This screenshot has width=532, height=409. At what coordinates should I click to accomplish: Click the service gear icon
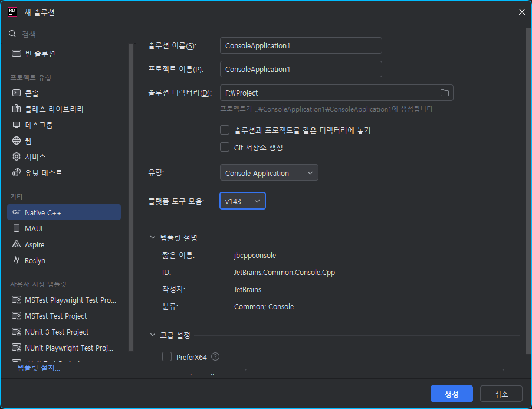click(17, 156)
